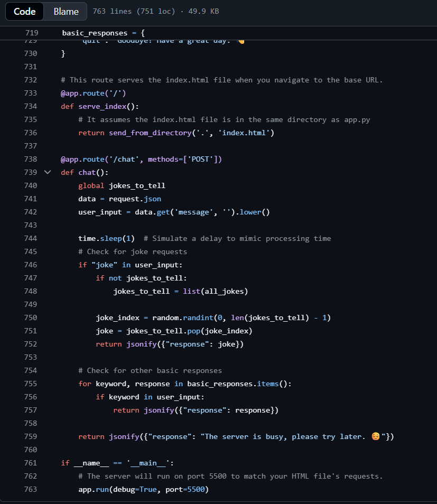Click the chat function name
This screenshot has height=504, width=437.
point(87,172)
